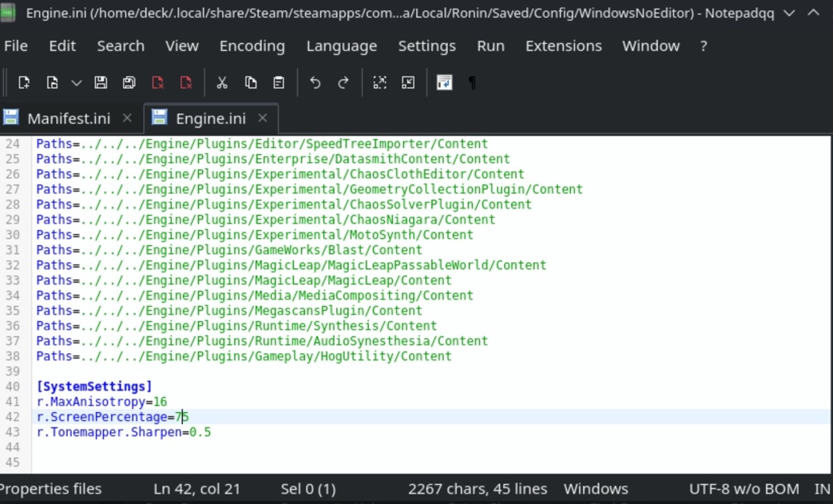The image size is (833, 504).
Task: Switch to the Manifest.ini tab
Action: (x=68, y=118)
